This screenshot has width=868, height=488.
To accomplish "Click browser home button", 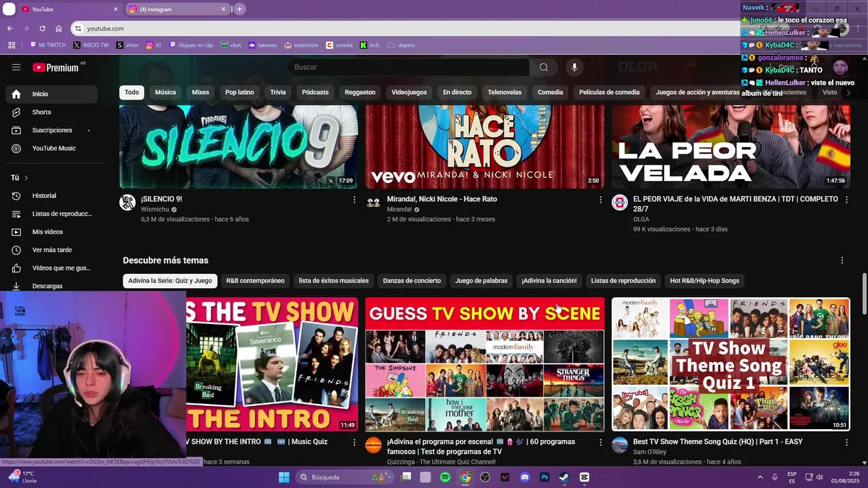I will pyautogui.click(x=58, y=28).
